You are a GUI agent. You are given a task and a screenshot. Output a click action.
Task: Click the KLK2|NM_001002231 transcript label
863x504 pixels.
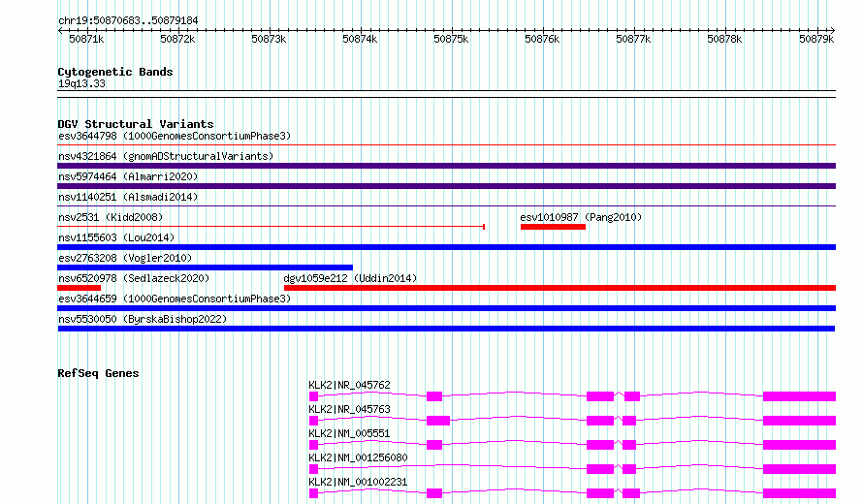(359, 482)
